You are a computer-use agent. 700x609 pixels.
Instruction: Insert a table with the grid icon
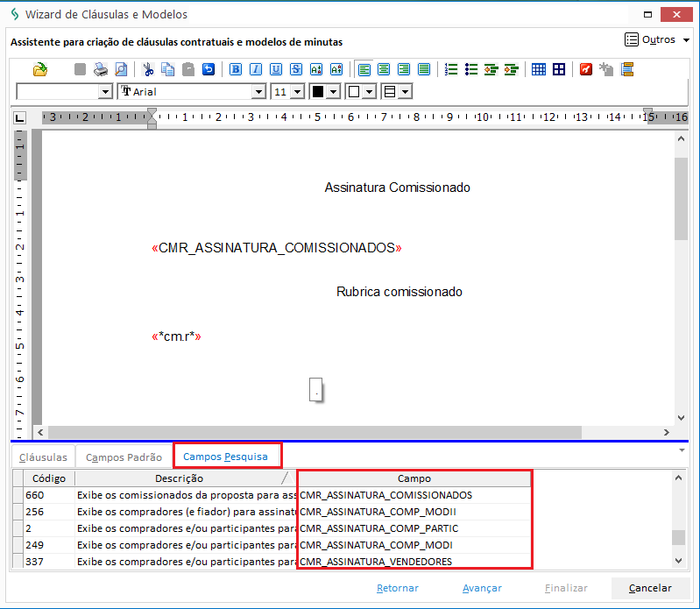pyautogui.click(x=539, y=69)
